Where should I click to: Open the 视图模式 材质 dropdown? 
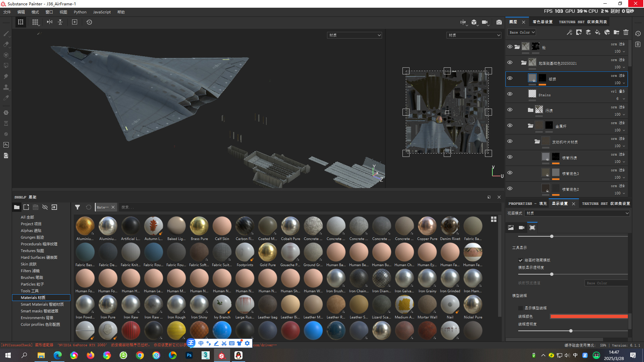pyautogui.click(x=577, y=213)
